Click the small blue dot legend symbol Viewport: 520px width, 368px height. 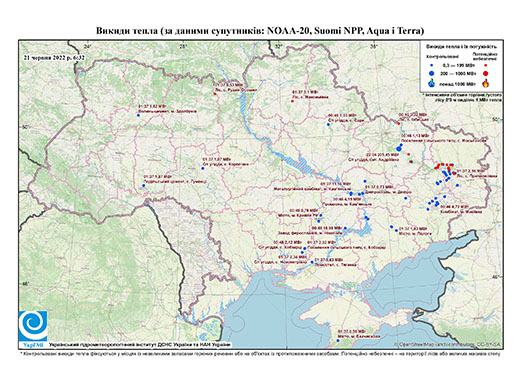431,65
